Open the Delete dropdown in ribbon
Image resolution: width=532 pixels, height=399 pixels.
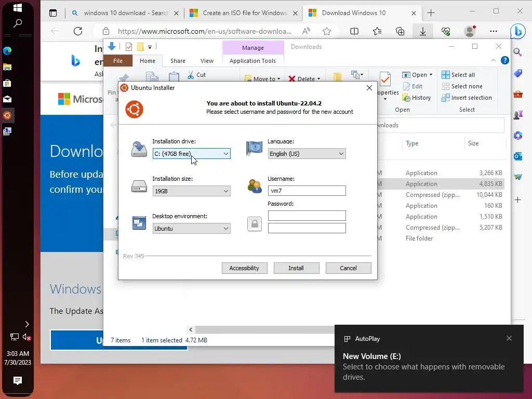(304, 79)
